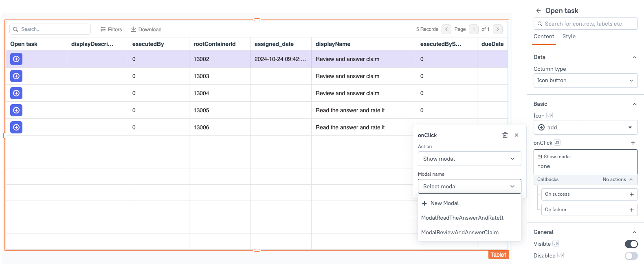Click the add icon button for row 13003
This screenshot has height=264, width=644.
[16, 76]
